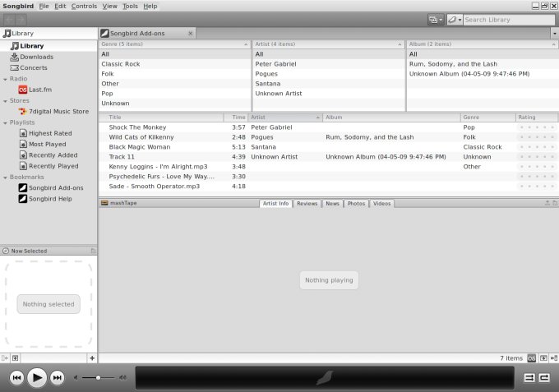
Task: Skip to the next track
Action: tap(57, 377)
